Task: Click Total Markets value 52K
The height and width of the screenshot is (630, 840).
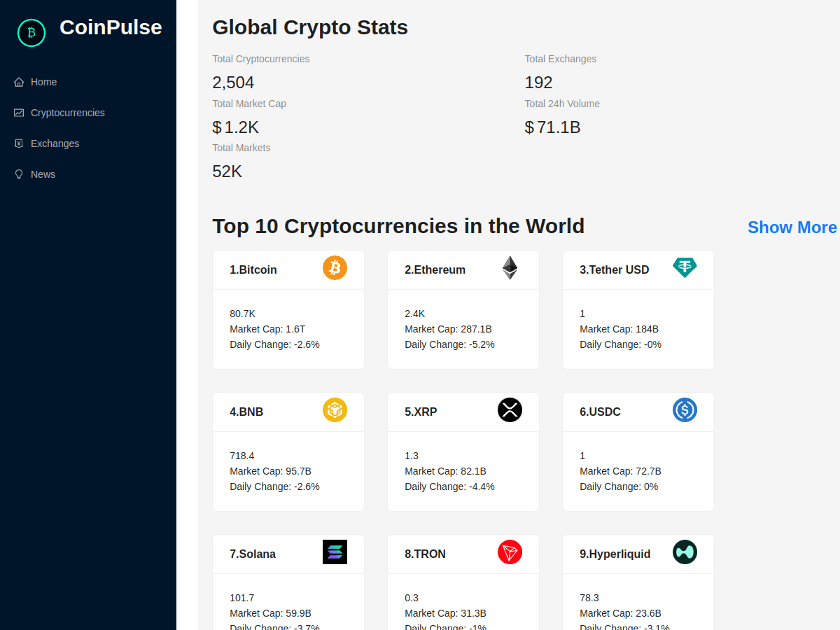Action: click(227, 171)
